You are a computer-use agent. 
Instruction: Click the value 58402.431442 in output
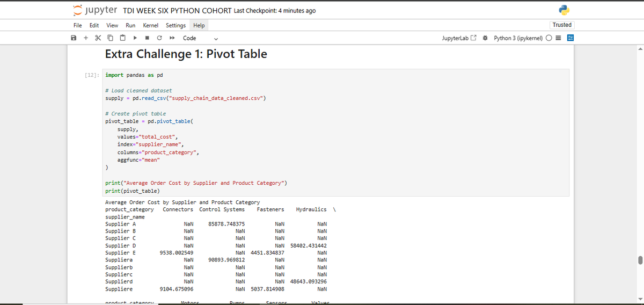click(x=309, y=246)
